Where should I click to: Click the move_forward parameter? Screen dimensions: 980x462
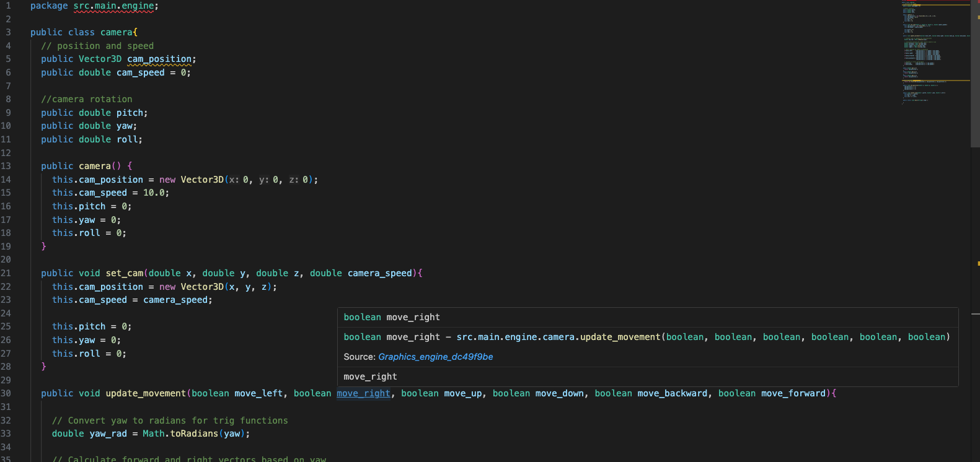pos(793,393)
